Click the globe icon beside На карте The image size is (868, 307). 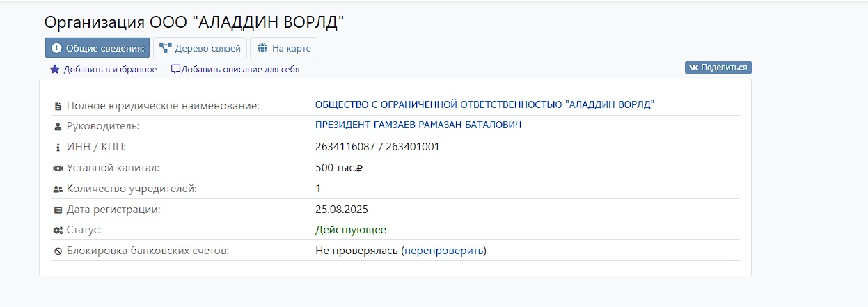point(262,48)
